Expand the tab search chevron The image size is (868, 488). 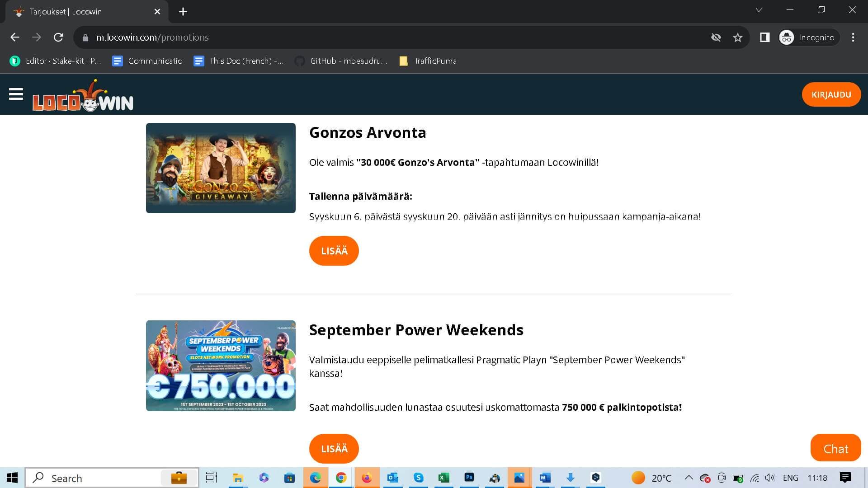tap(759, 10)
